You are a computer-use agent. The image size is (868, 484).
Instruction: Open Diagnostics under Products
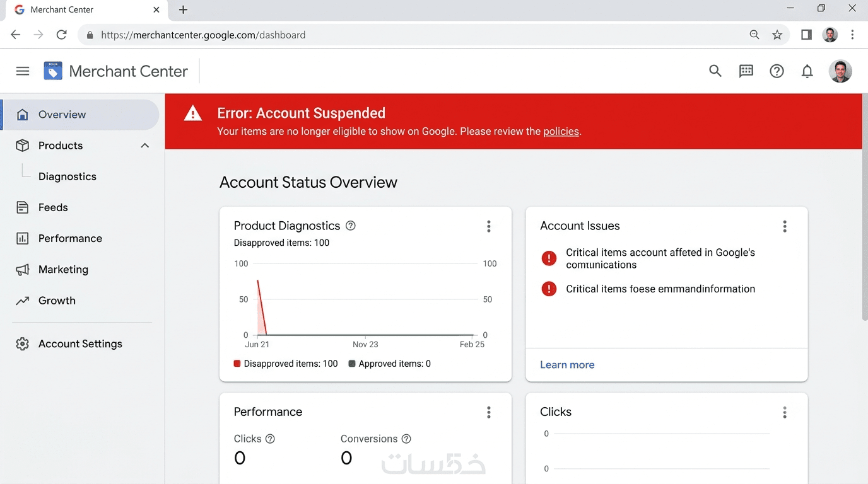(67, 176)
